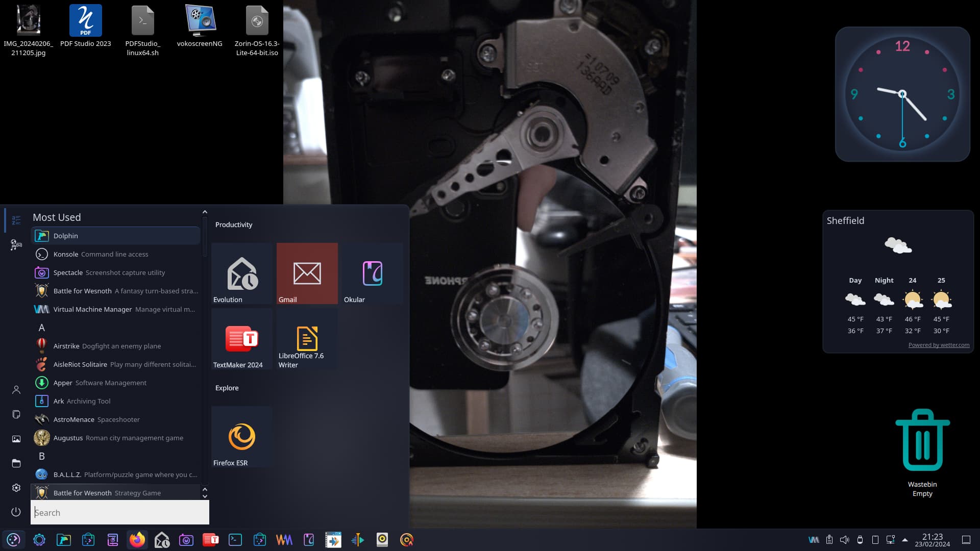The width and height of the screenshot is (980, 551).
Task: Open the clipboard tray icon
Action: pos(829,540)
